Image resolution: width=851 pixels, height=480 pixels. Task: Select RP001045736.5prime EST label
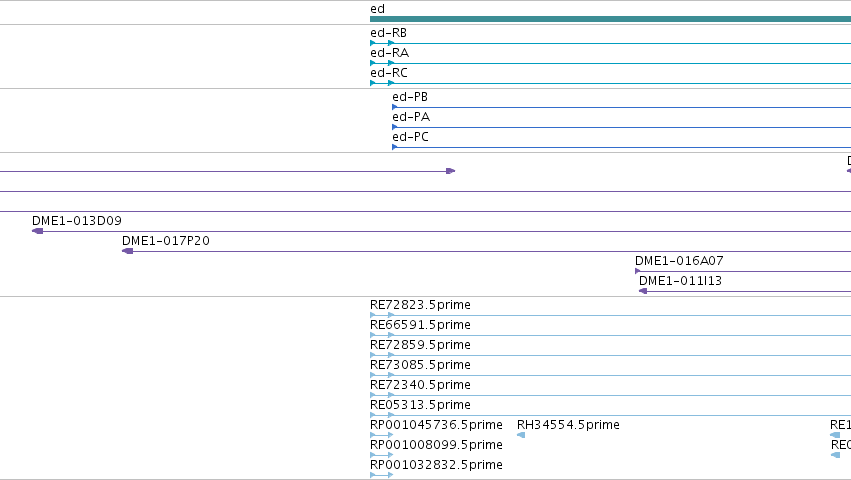click(436, 425)
